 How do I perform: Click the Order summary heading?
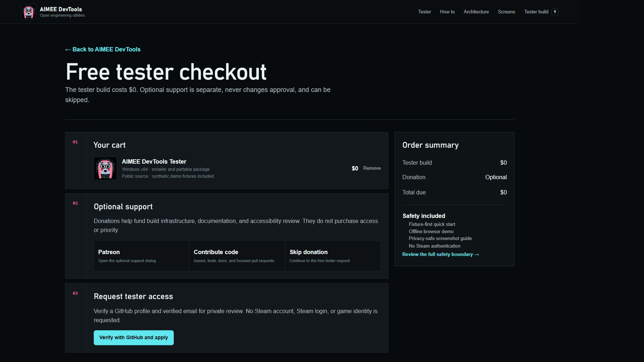430,145
